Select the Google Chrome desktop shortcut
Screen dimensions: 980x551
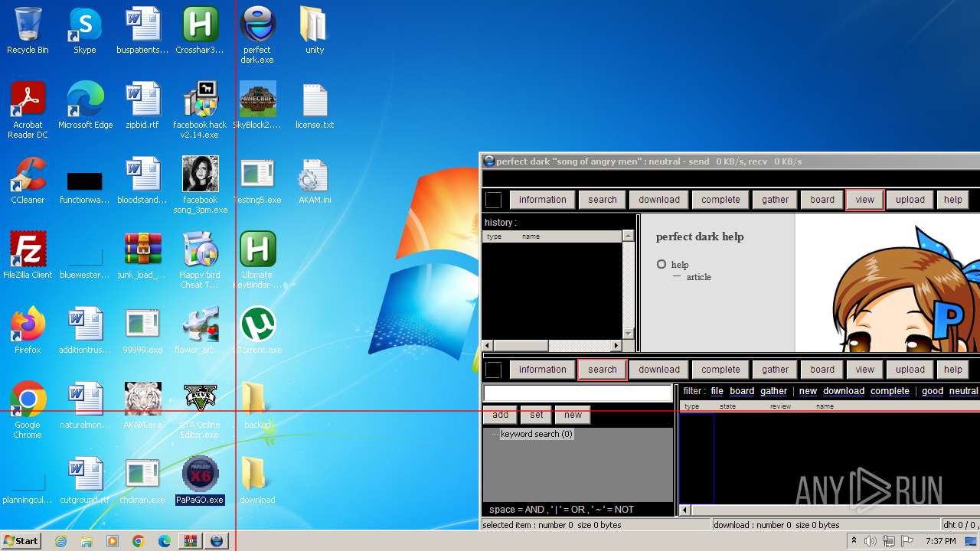(28, 410)
